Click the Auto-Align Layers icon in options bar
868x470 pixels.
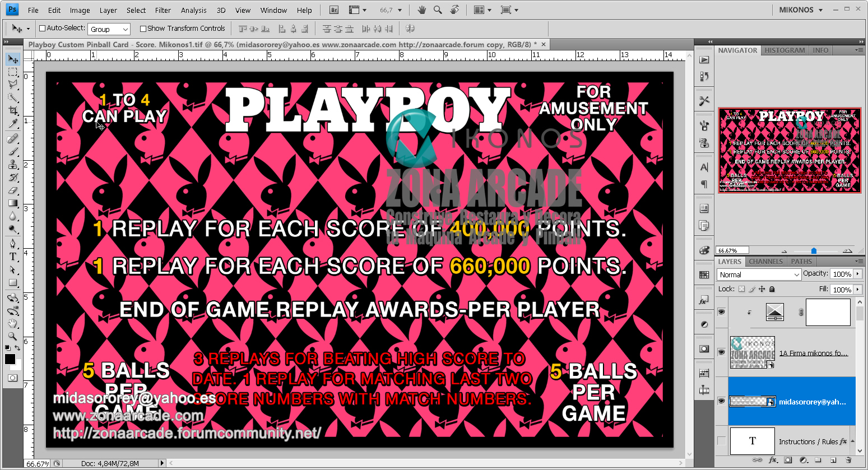coord(410,29)
